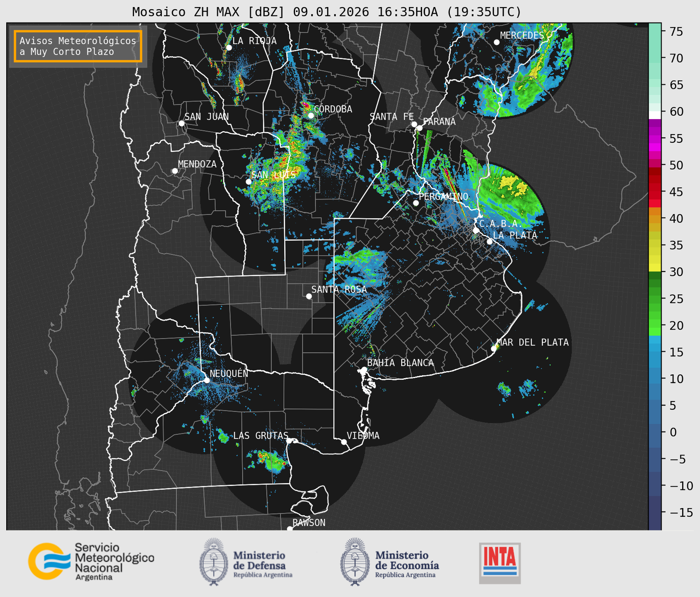Screen dimensions: 700x597
Task: Select the MENDOZA city marker
Action: tap(175, 171)
